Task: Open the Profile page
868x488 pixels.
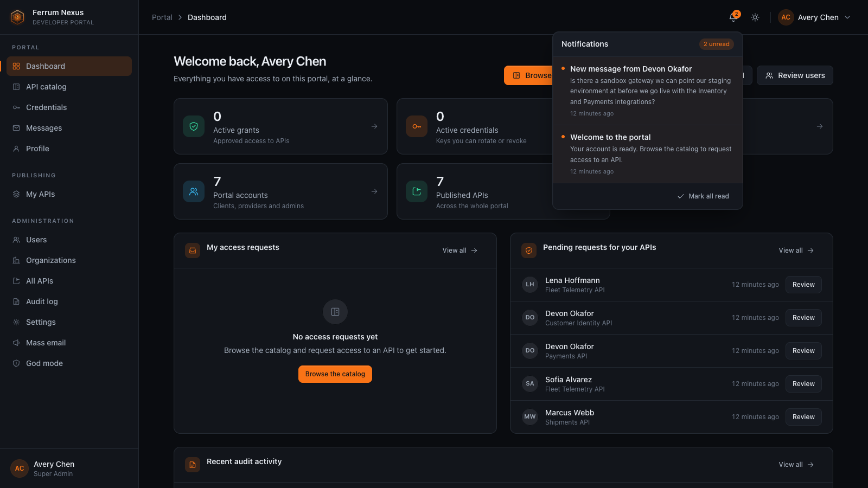Action: point(69,149)
